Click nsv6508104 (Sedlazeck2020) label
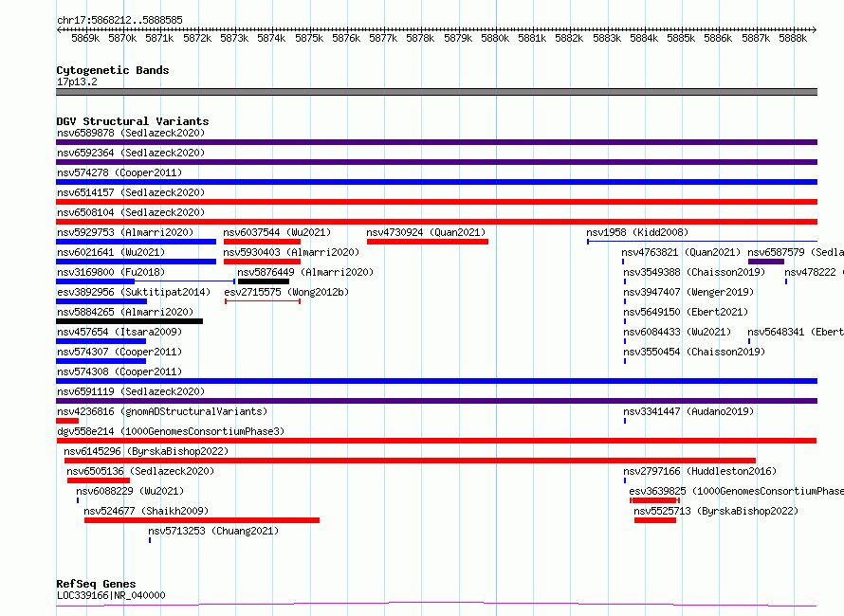The width and height of the screenshot is (844, 616). (131, 212)
